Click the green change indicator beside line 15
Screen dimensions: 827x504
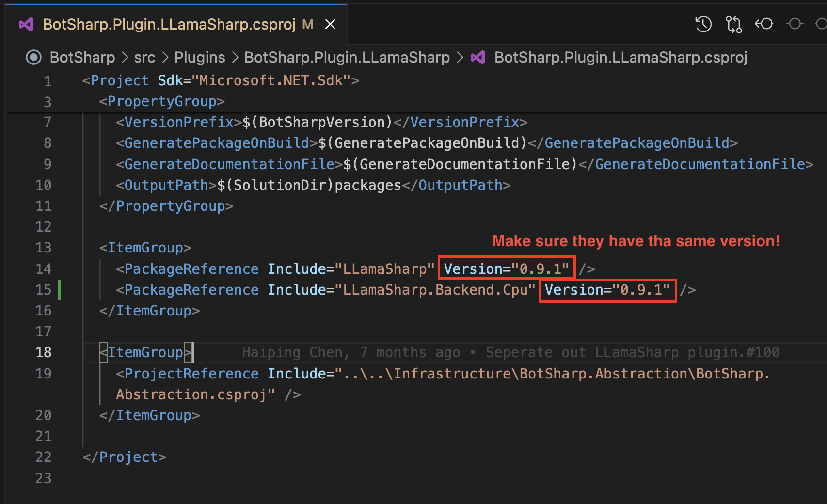[x=59, y=290]
